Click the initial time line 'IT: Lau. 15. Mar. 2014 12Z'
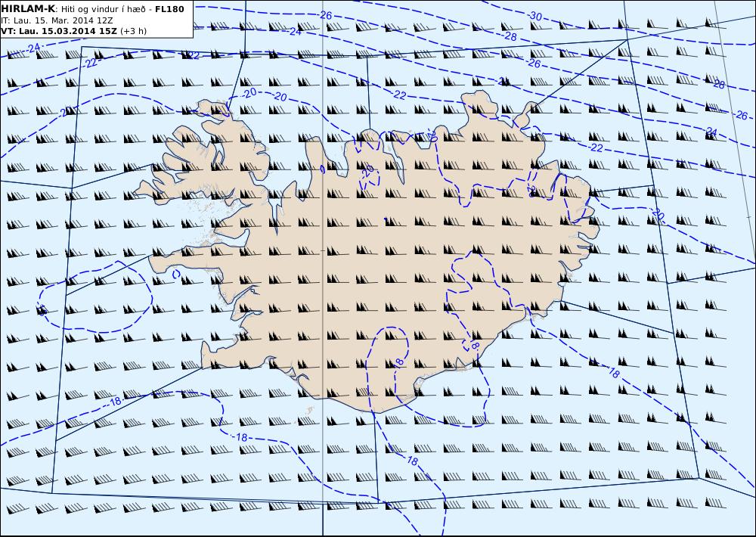This screenshot has height=537, width=756. tap(57, 20)
